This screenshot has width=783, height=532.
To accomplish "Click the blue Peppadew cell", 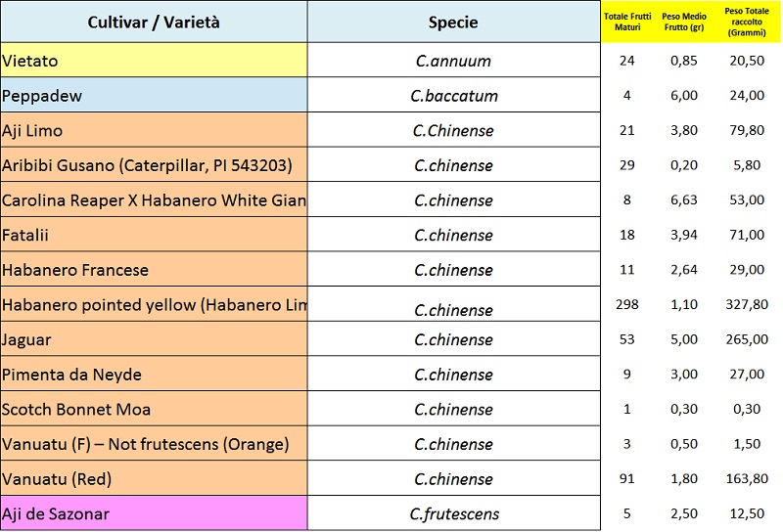I will pos(154,95).
